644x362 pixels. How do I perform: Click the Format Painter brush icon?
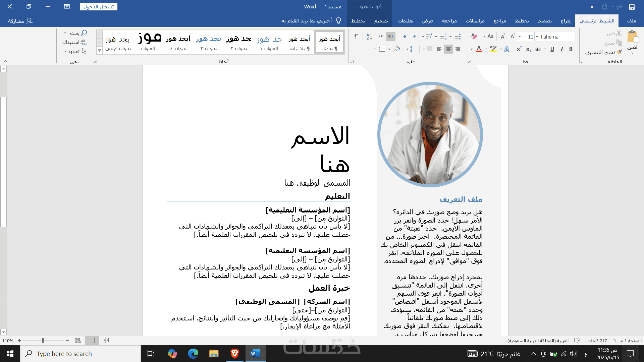(x=619, y=52)
